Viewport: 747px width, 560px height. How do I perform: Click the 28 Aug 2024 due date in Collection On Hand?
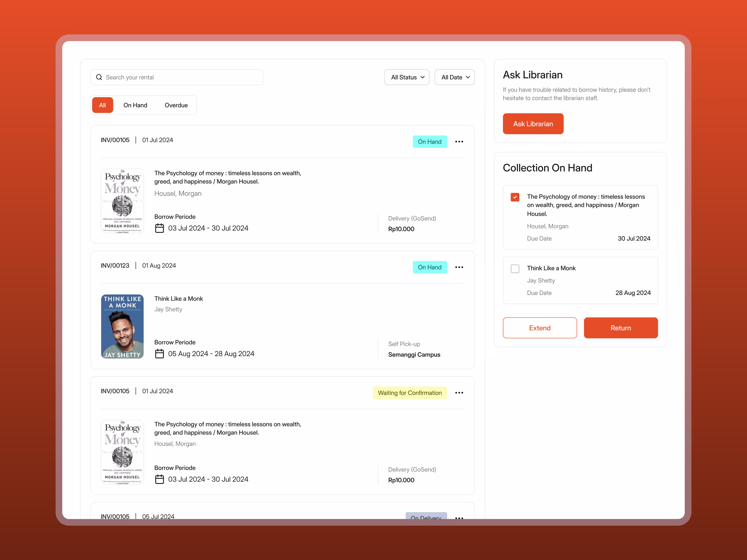[633, 293]
